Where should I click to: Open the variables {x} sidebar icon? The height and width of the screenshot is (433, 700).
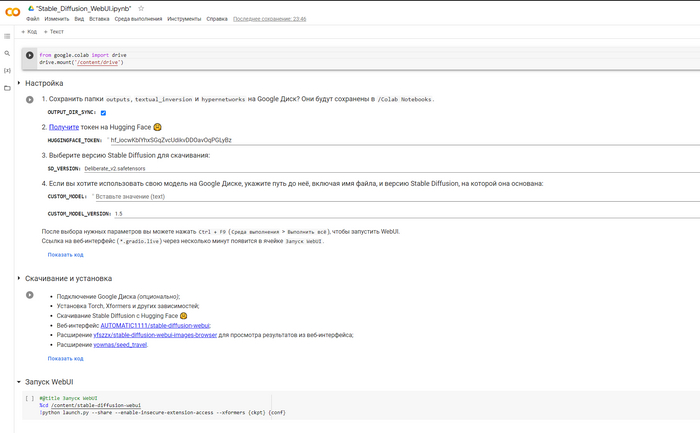point(7,71)
